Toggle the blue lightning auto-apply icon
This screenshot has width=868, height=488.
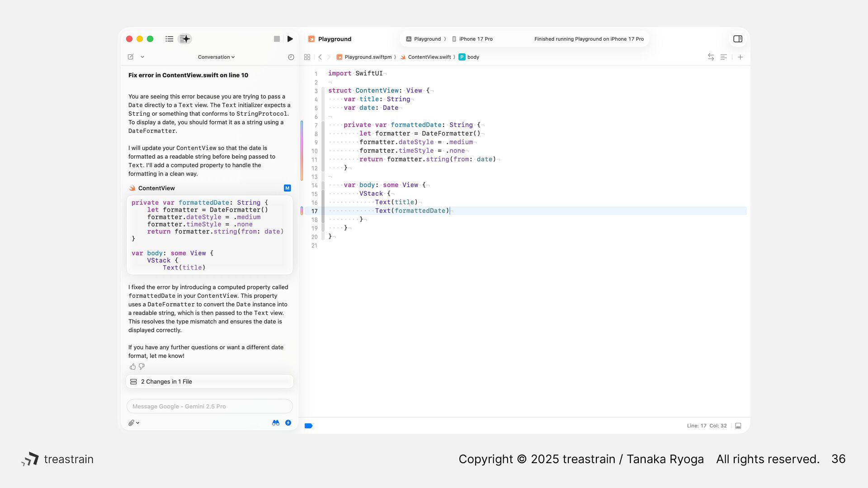point(288,423)
